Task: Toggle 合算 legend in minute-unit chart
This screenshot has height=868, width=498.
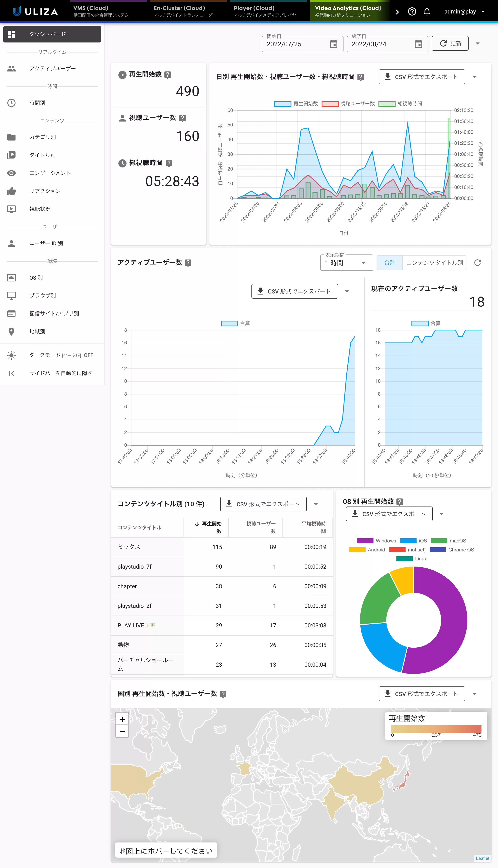Action: pos(235,324)
